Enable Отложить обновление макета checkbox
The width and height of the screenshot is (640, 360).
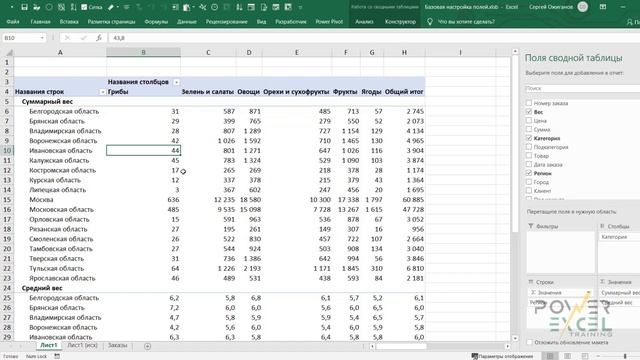pyautogui.click(x=529, y=342)
